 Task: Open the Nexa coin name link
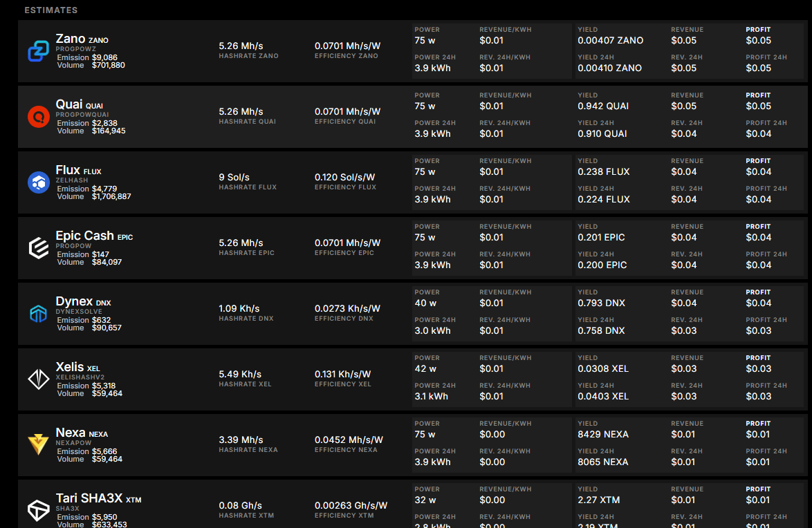71,433
